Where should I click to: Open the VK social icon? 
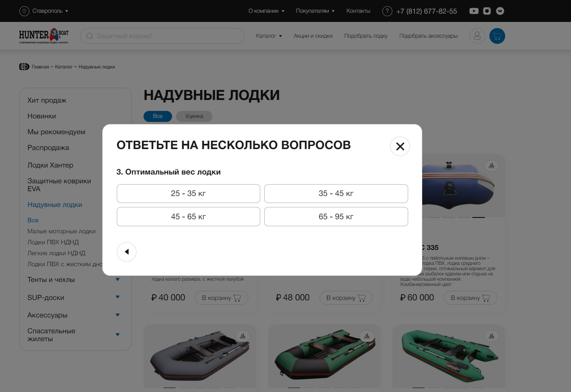tap(500, 11)
